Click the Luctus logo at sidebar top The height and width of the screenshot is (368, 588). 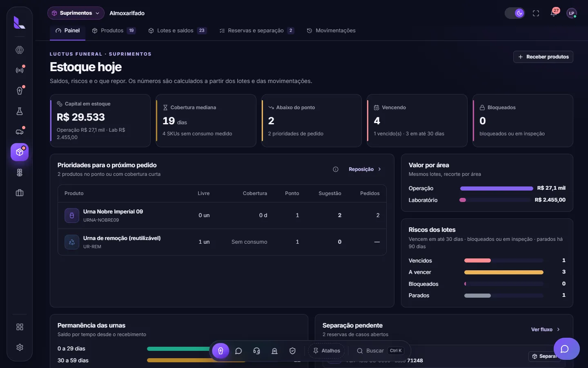(20, 22)
